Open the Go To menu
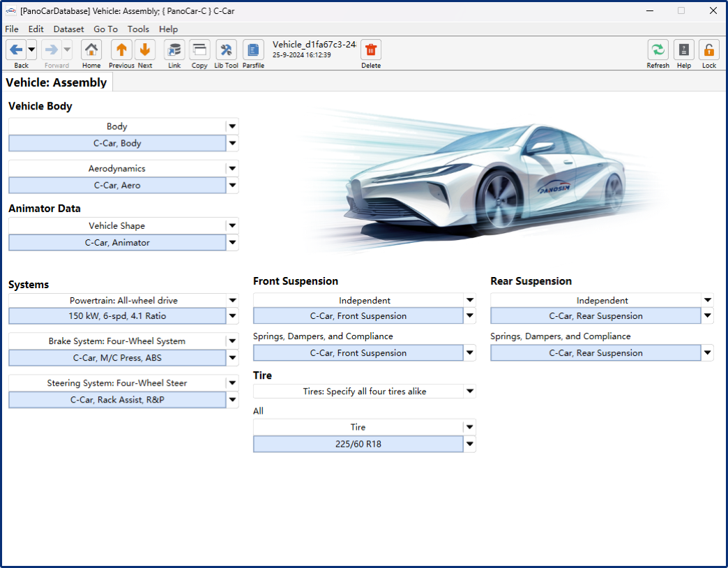728x568 pixels. [105, 29]
